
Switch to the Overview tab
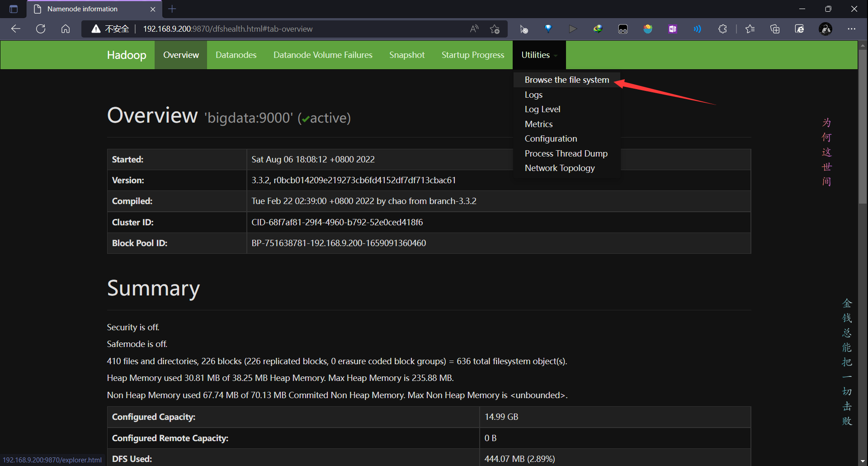click(181, 55)
